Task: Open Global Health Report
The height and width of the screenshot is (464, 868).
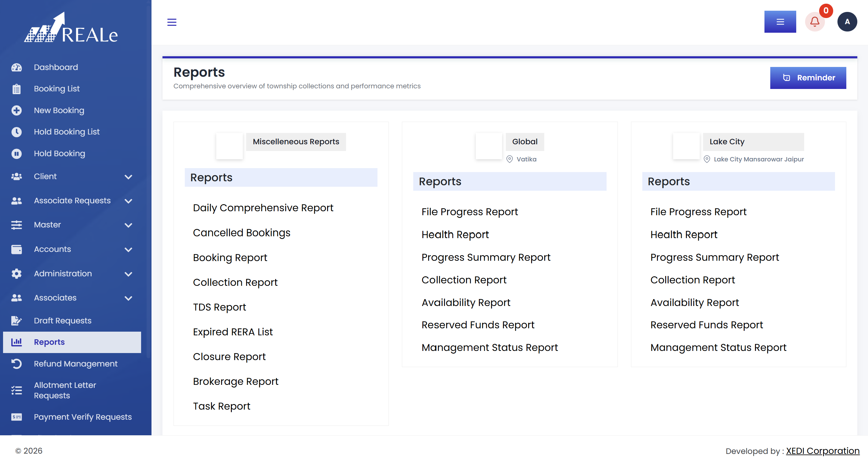Action: point(455,235)
